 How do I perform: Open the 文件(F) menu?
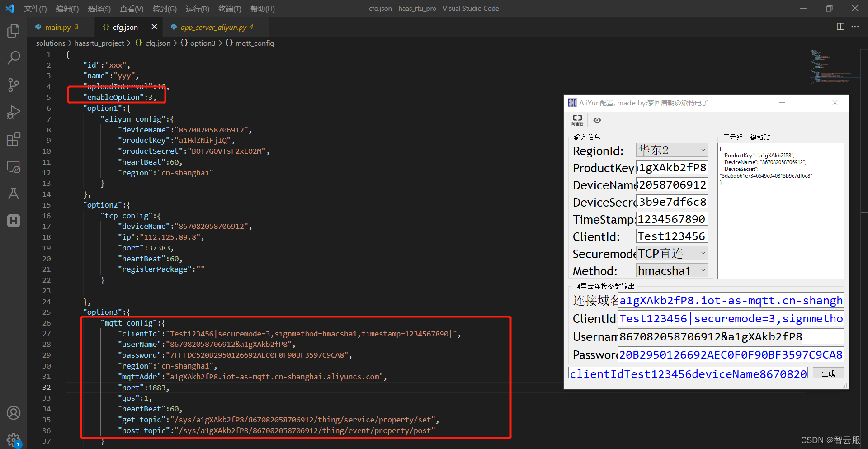[35, 9]
